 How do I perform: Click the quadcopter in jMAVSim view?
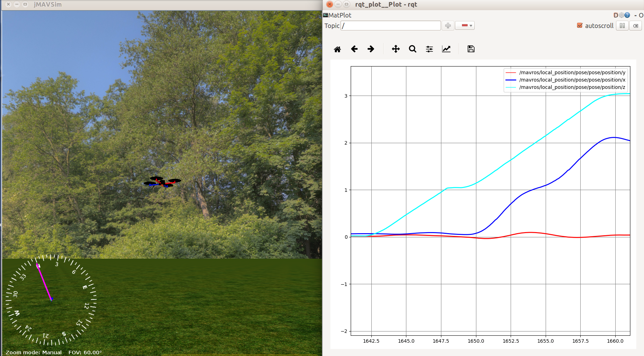pos(162,182)
